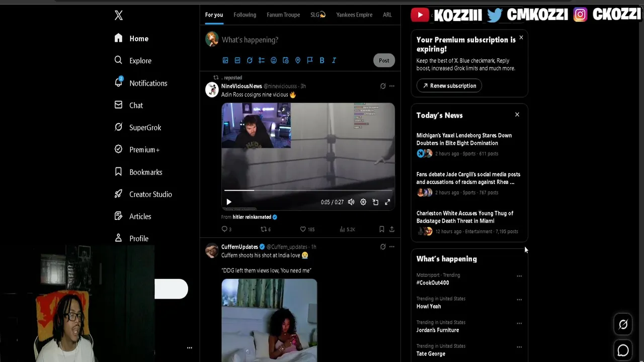Open Explore in sidebar

(133, 61)
